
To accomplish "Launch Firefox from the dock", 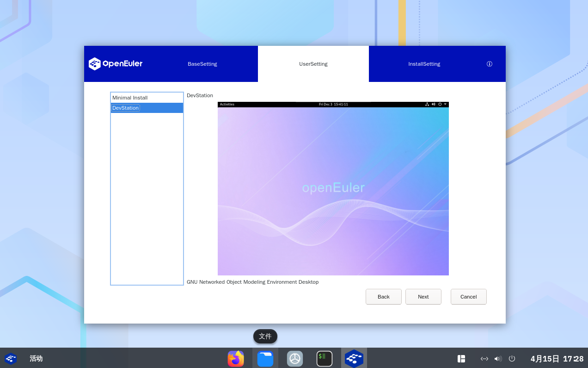I will [236, 359].
